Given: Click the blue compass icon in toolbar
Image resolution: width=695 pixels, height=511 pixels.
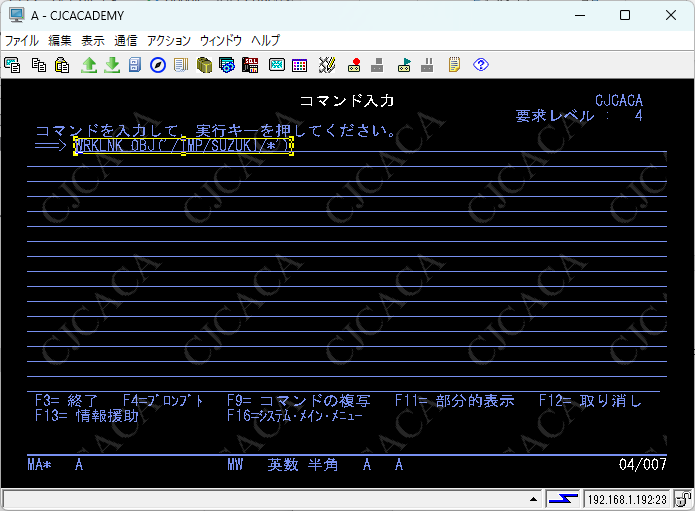Looking at the screenshot, I should [158, 65].
